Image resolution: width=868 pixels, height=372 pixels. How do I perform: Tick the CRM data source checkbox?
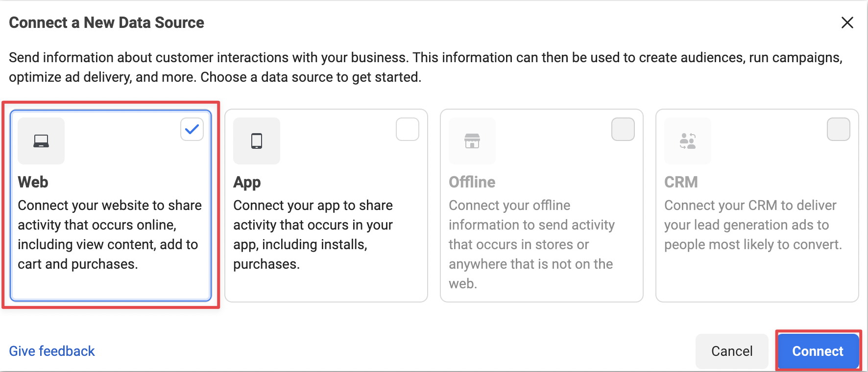(x=839, y=129)
